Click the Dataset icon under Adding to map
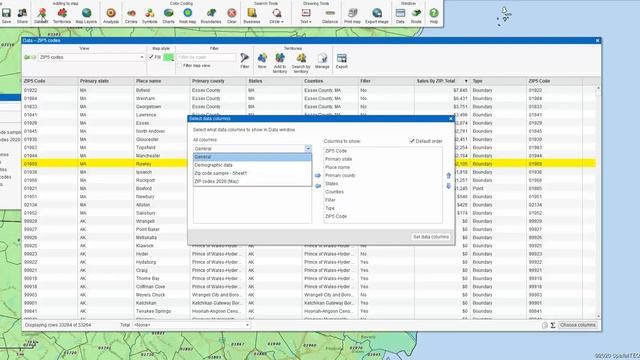The image size is (640, 360). (x=41, y=16)
